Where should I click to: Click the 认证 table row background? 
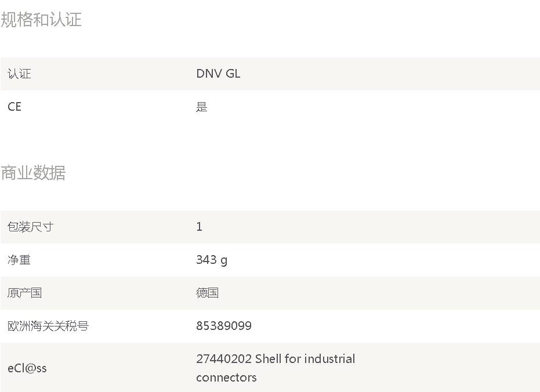click(x=270, y=74)
